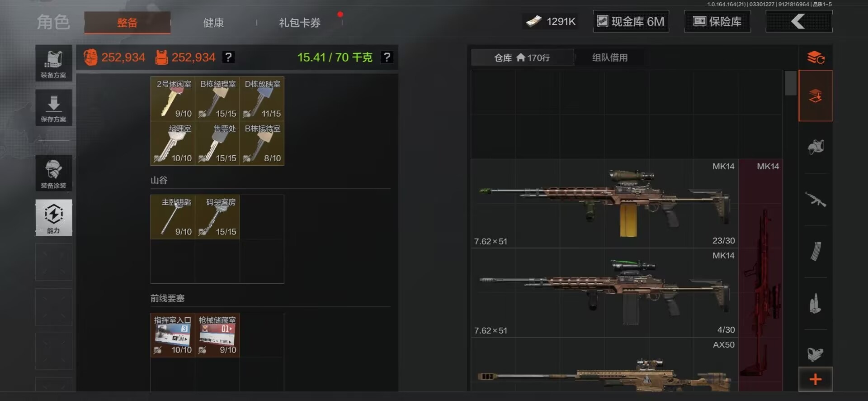Click the back arrow button
This screenshot has width=868, height=401.
click(799, 21)
